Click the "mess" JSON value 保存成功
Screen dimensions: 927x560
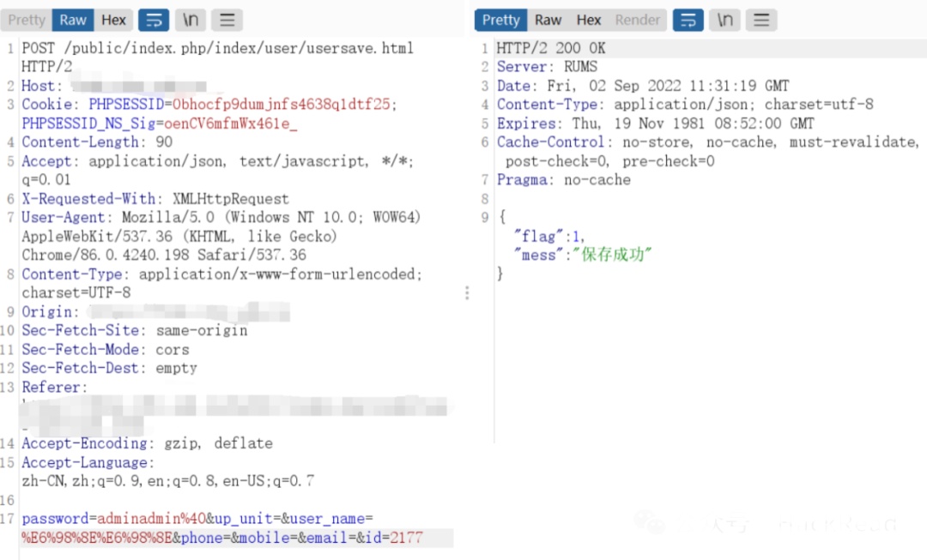point(613,256)
